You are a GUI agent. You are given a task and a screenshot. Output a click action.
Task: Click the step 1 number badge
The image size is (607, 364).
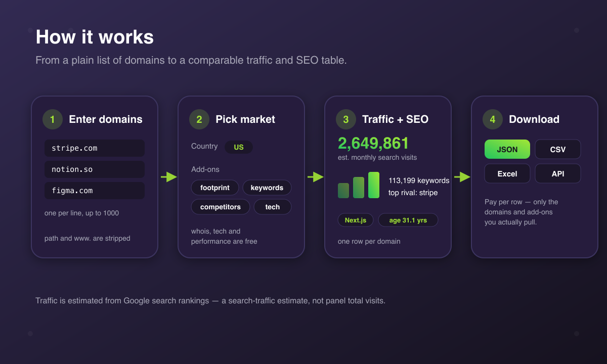click(x=53, y=119)
